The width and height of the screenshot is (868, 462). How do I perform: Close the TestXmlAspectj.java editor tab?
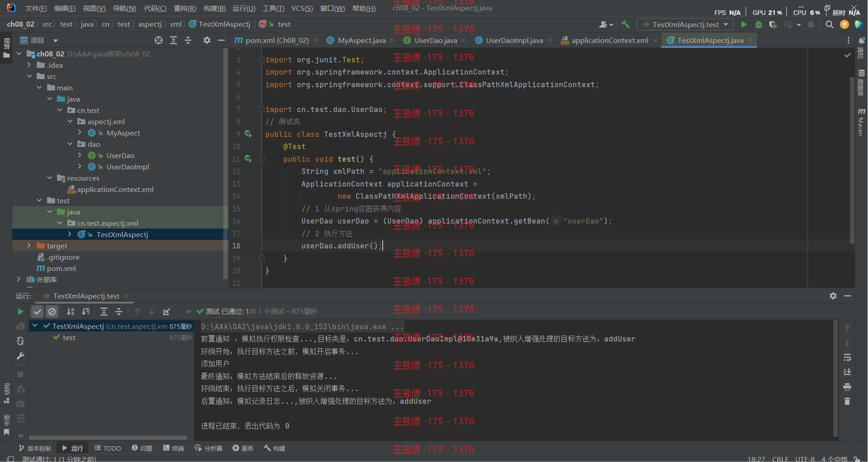tap(750, 40)
